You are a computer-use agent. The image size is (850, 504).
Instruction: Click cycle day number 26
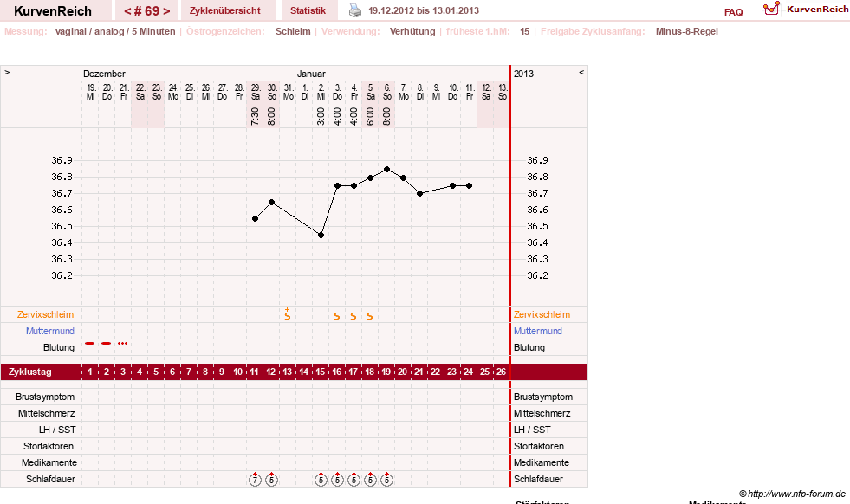(x=502, y=372)
